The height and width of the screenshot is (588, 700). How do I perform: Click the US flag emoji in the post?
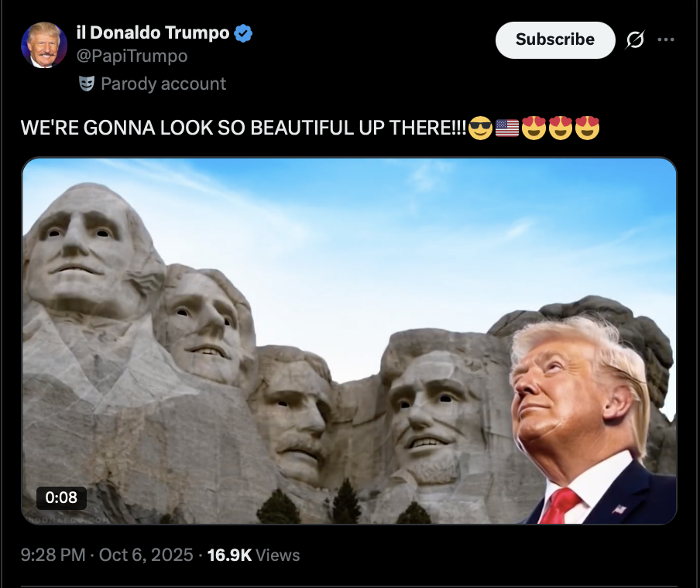(x=507, y=128)
